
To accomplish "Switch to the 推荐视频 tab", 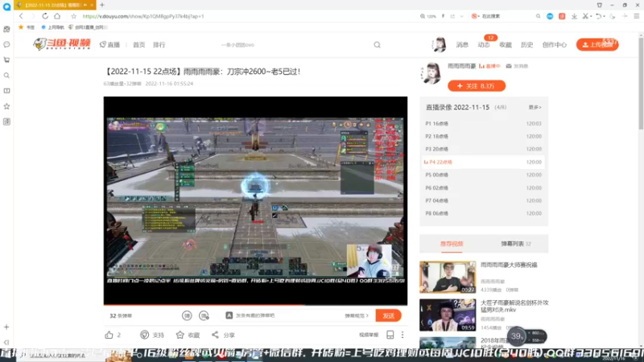I will click(x=452, y=244).
